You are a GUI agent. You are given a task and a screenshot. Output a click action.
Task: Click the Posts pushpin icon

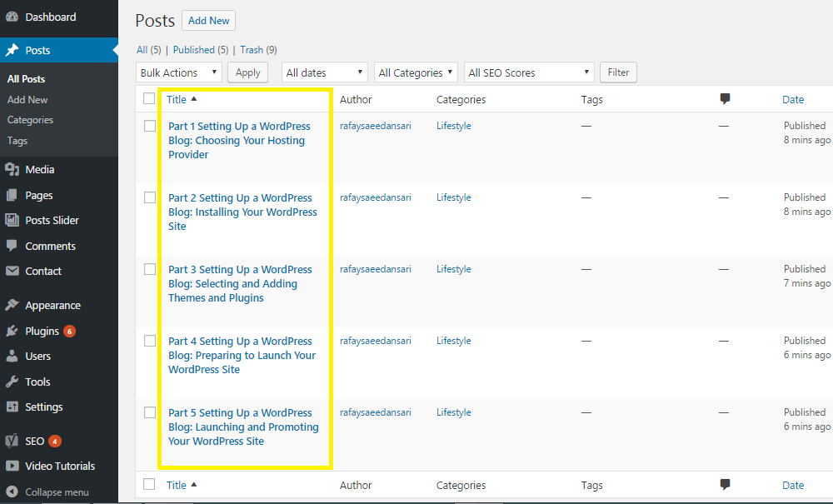coord(12,51)
